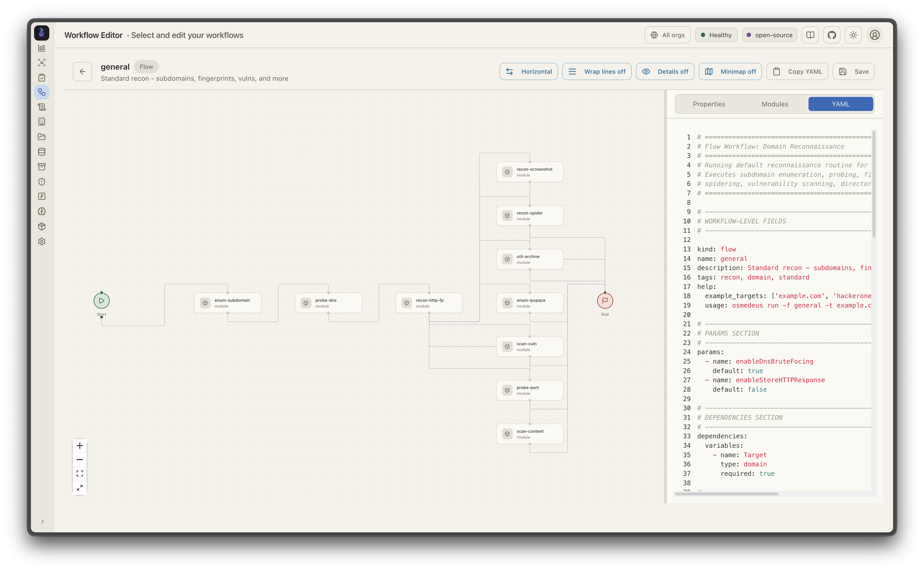Toggle Wrap lines off

pyautogui.click(x=597, y=72)
